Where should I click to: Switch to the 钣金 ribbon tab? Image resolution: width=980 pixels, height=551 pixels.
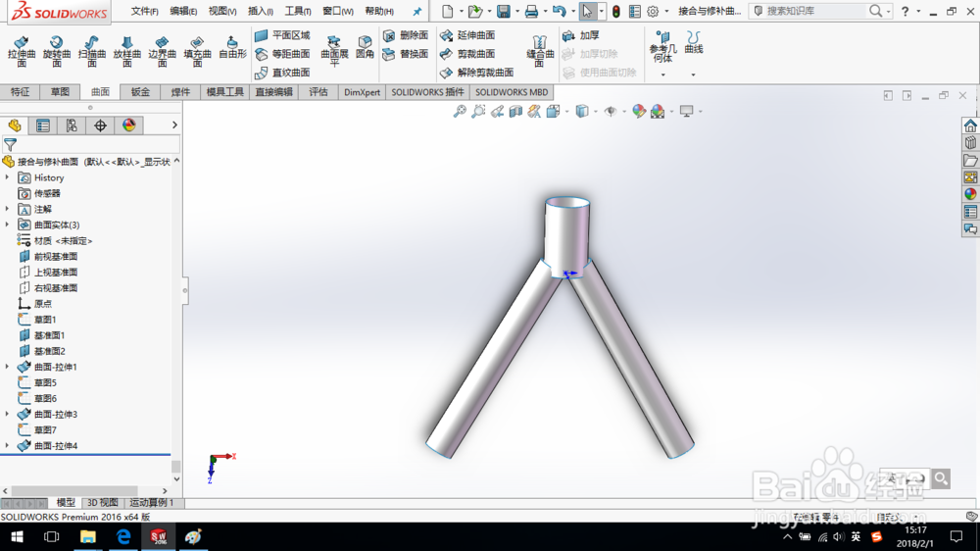click(140, 92)
